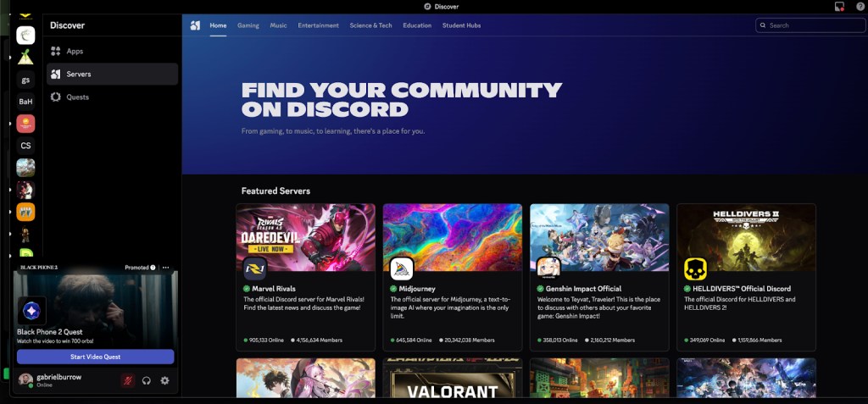Open Apps in Discover sidebar
The image size is (868, 404).
click(x=75, y=51)
